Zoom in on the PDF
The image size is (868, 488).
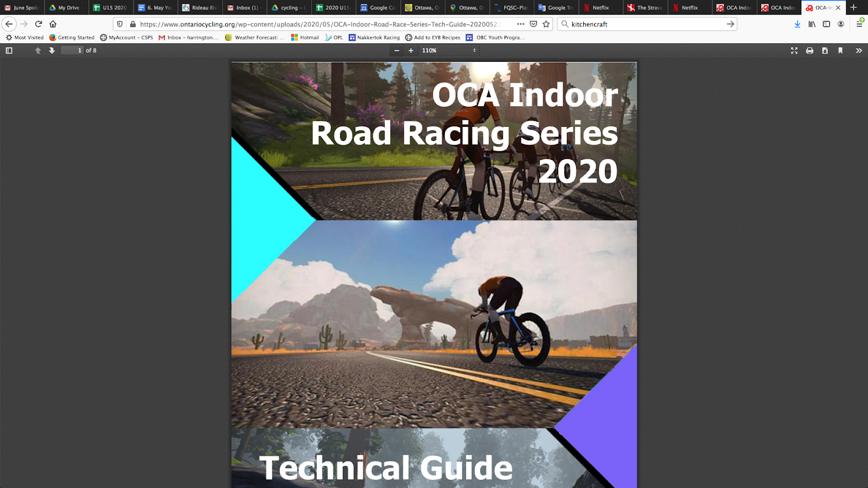tap(411, 50)
